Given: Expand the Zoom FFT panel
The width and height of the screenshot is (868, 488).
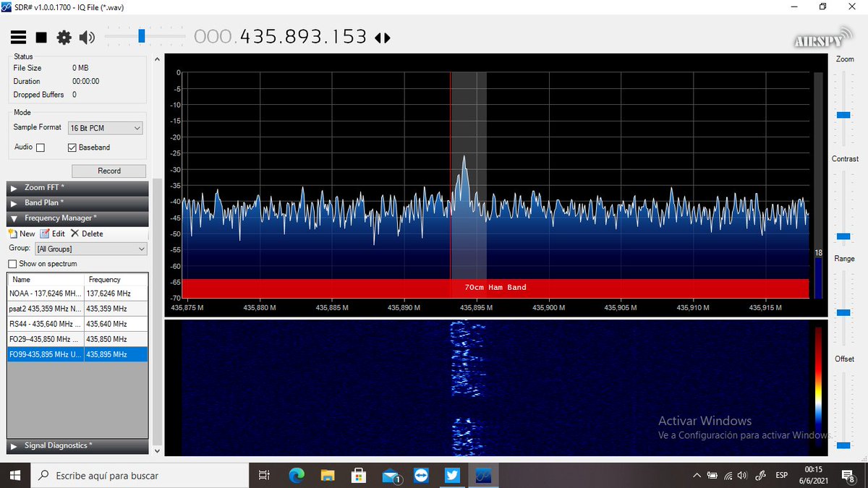Looking at the screenshot, I should tap(77, 187).
